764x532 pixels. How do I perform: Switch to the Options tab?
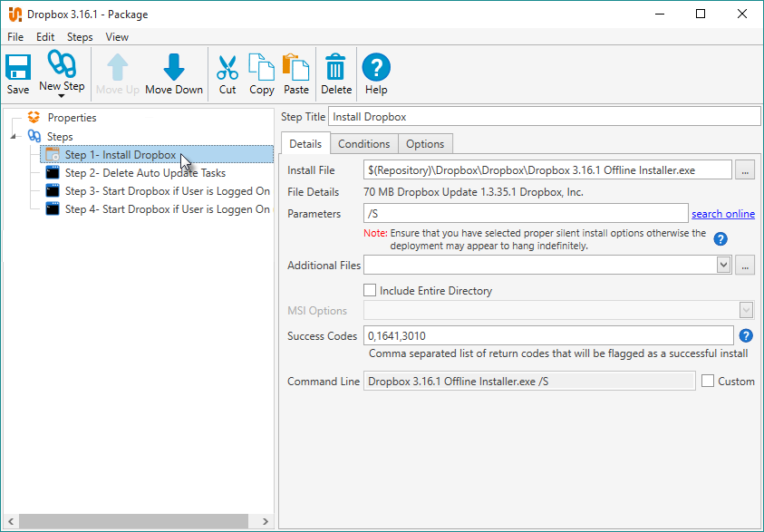click(x=425, y=144)
